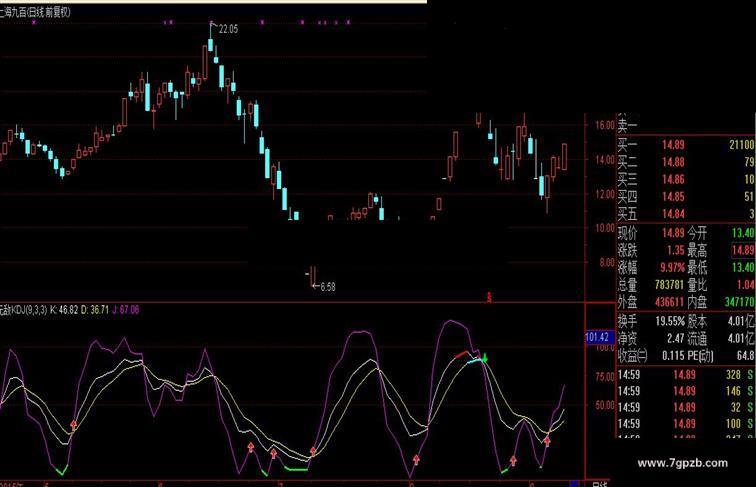Click the 12.00 price axis label
Screen dimensions: 756x487
[x=605, y=194]
